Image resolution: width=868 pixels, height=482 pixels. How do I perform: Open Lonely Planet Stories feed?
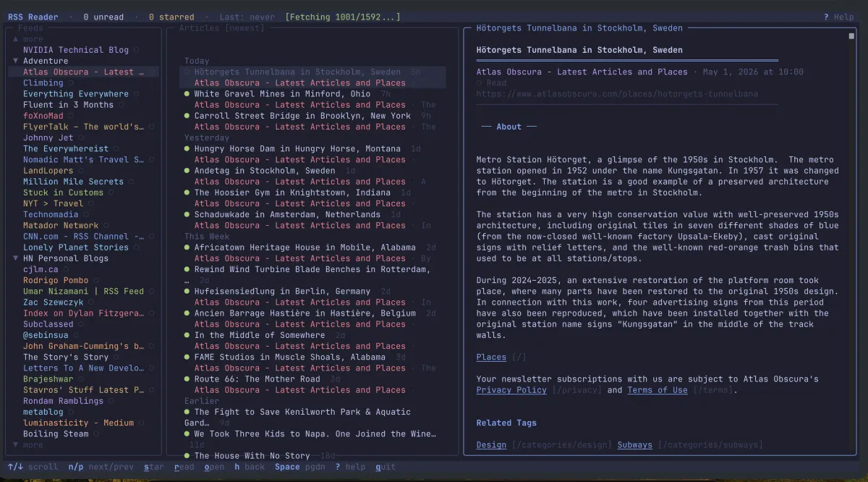(76, 248)
